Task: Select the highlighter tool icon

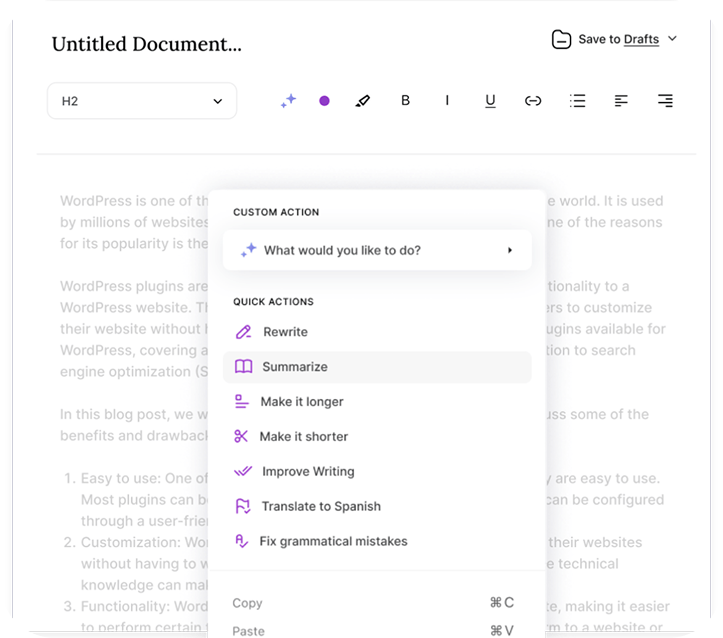Action: point(363,101)
